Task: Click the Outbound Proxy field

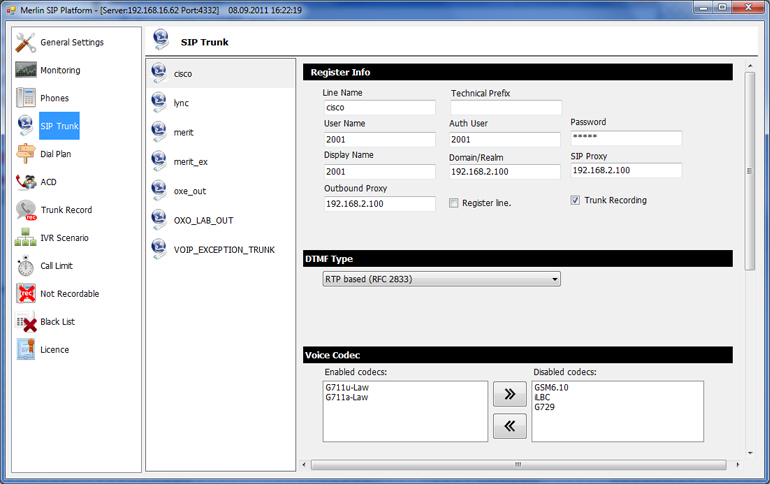Action: (x=380, y=204)
